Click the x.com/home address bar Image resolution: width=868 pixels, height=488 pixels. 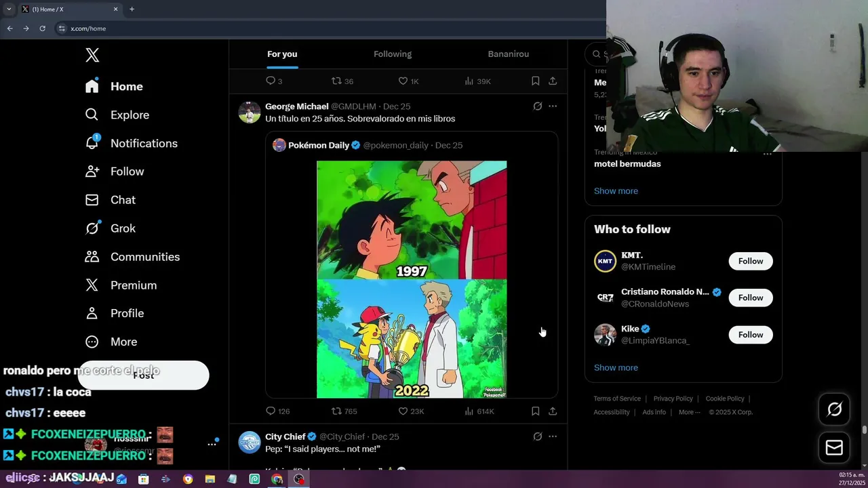(x=329, y=28)
